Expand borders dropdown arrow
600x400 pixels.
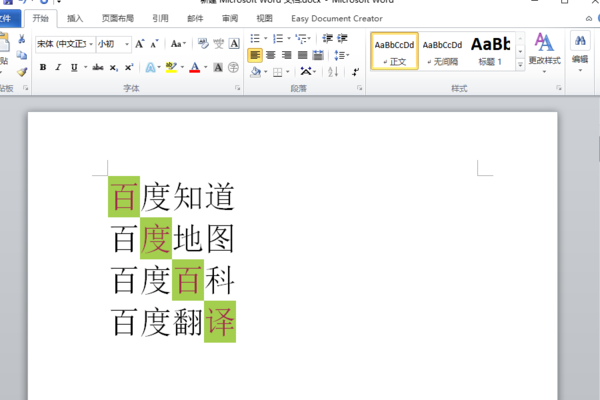[x=288, y=72]
